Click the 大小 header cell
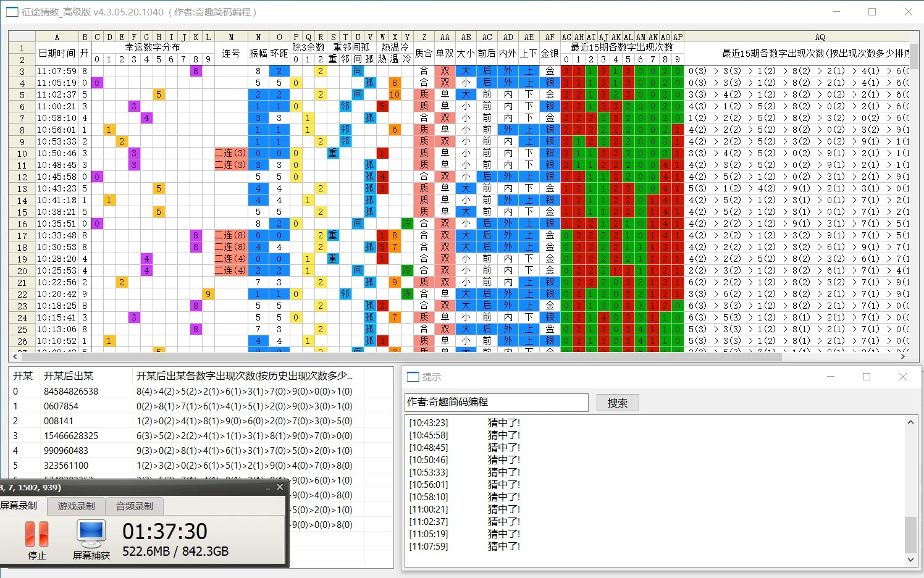 point(466,54)
